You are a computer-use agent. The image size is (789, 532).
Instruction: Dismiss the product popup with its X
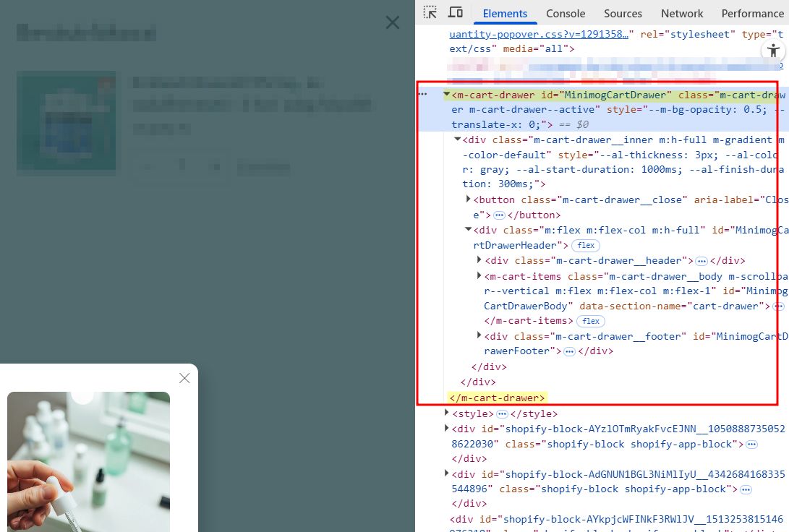[184, 378]
